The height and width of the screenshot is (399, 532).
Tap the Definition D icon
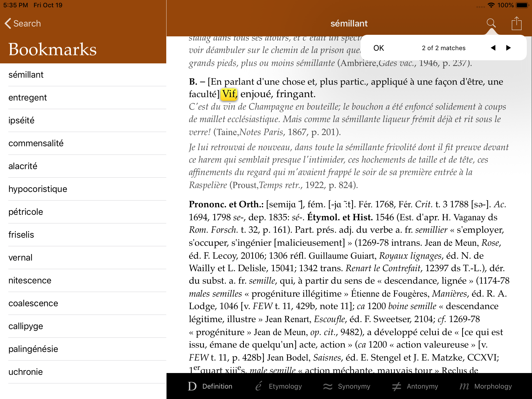pyautogui.click(x=192, y=386)
